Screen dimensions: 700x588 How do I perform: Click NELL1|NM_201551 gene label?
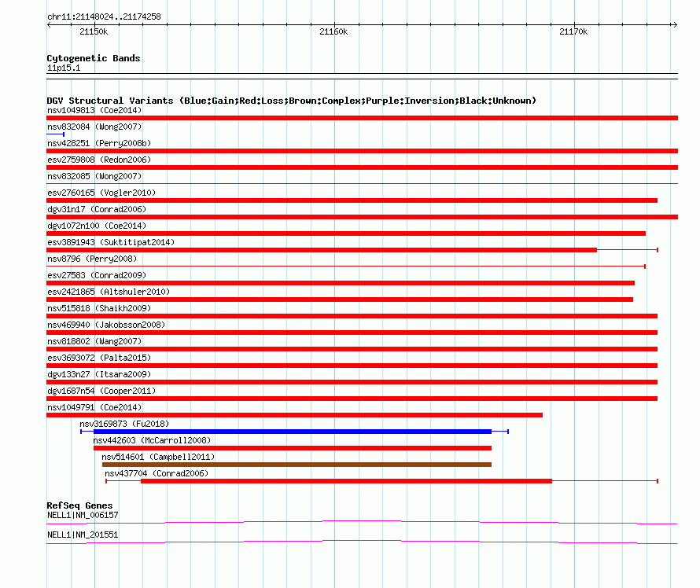(83, 535)
